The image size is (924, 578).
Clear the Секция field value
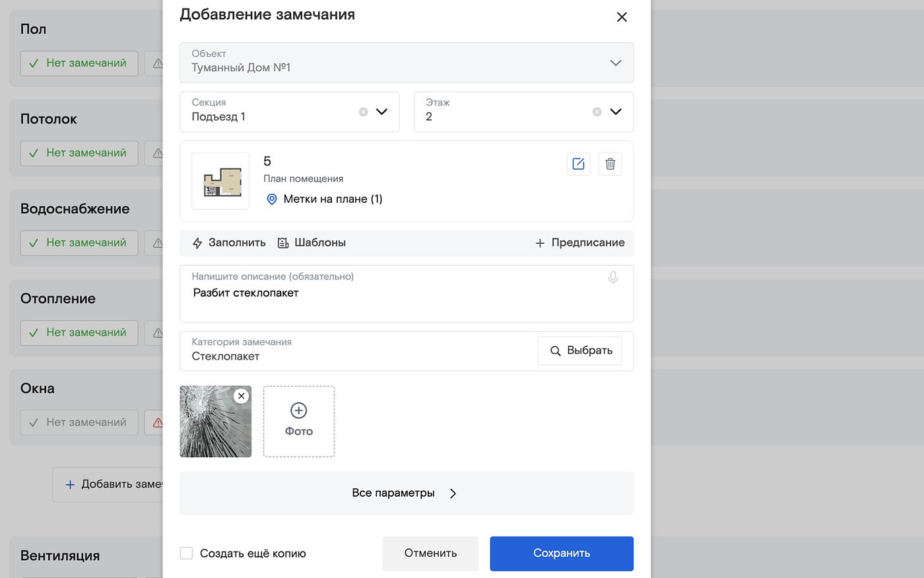tap(363, 112)
